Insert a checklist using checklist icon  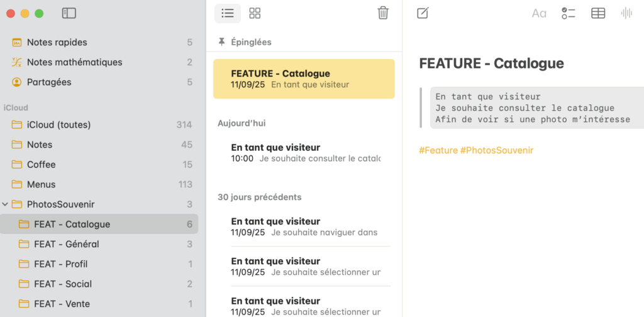point(568,13)
